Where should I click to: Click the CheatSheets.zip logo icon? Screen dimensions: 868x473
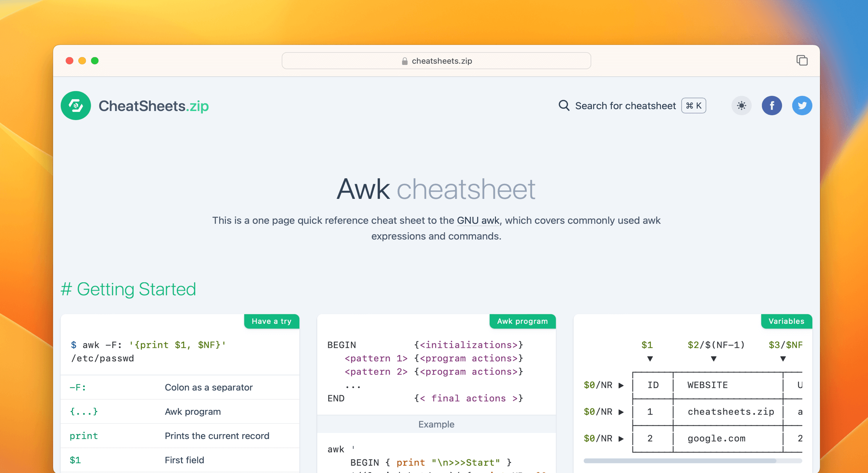click(x=76, y=106)
